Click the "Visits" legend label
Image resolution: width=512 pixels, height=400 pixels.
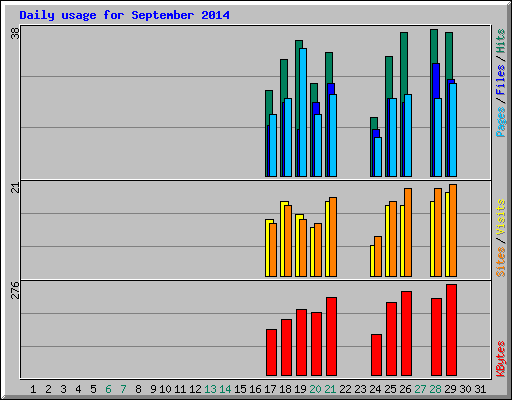pos(500,218)
